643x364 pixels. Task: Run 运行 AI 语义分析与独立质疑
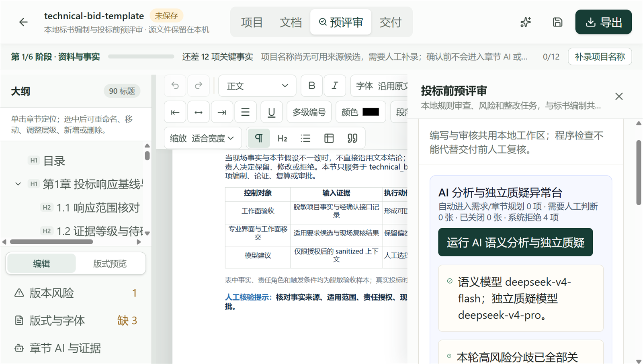(515, 242)
